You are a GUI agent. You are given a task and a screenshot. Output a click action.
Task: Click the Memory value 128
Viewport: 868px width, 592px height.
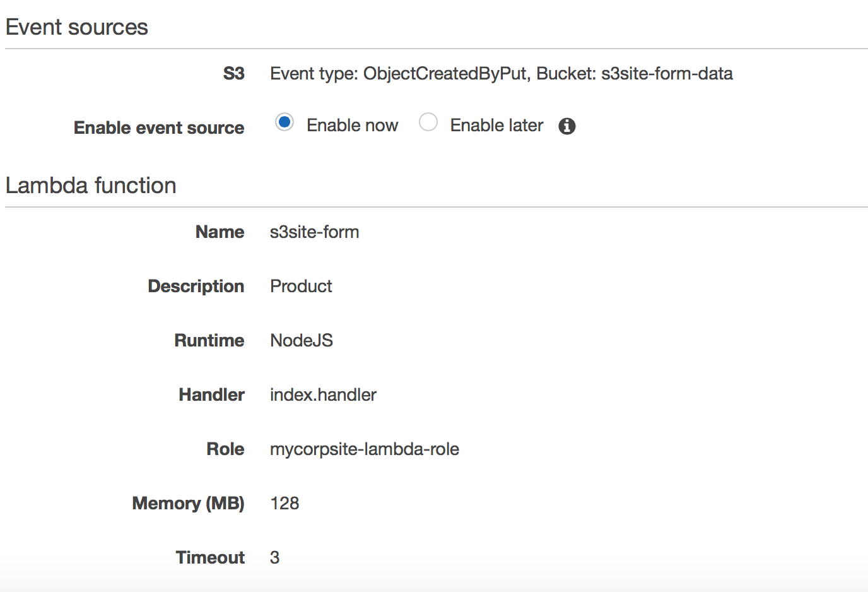(x=284, y=504)
